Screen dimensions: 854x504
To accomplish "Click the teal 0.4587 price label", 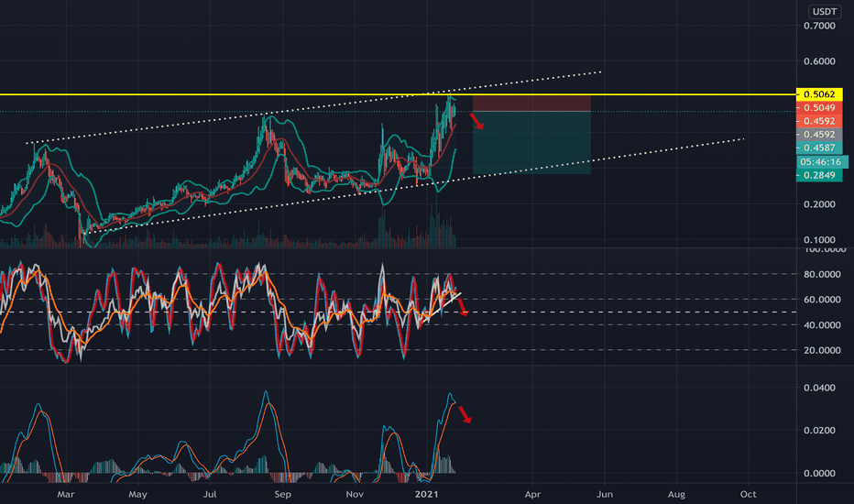I will click(819, 148).
